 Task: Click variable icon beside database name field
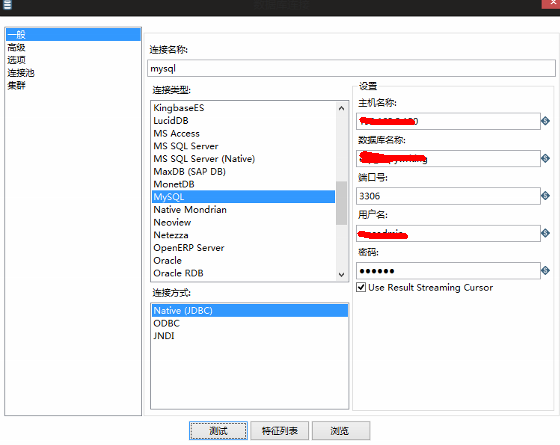pos(545,158)
